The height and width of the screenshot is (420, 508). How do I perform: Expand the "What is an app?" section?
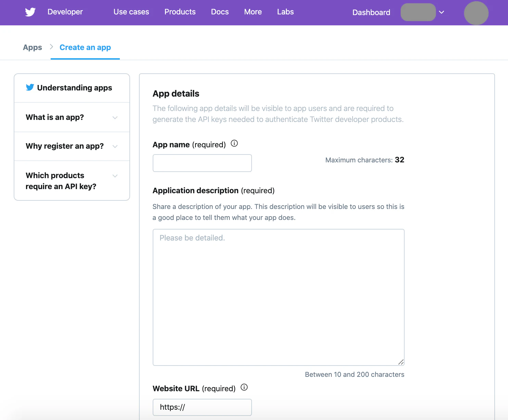pyautogui.click(x=72, y=117)
